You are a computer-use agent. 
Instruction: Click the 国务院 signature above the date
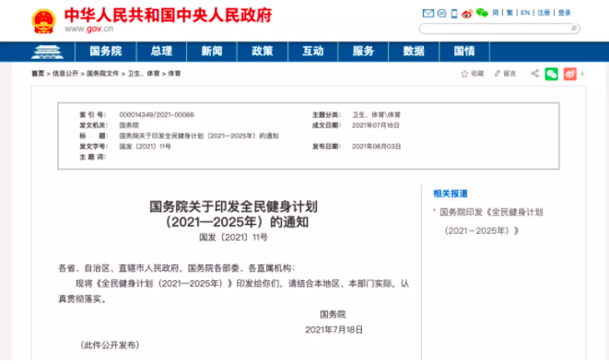tap(333, 314)
